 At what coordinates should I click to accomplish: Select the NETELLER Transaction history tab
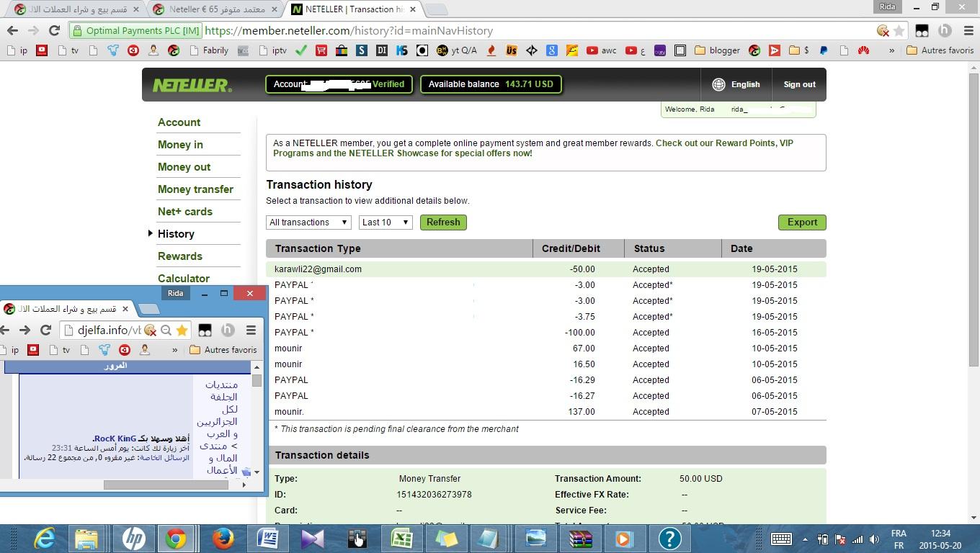coord(353,9)
